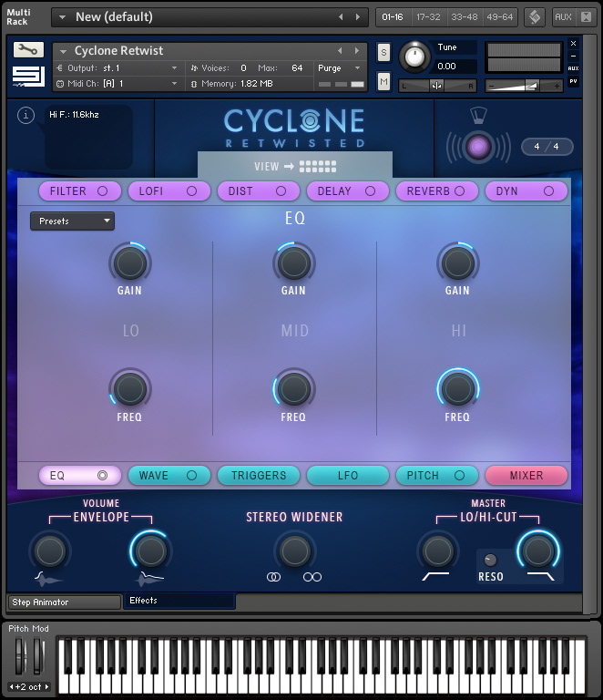Toggle the LOFI effect on

pos(192,191)
